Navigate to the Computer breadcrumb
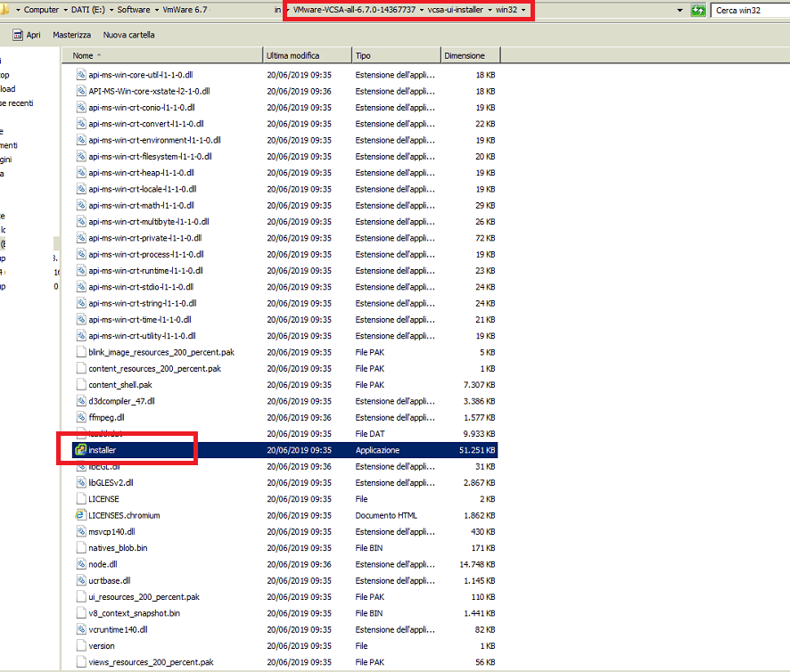This screenshot has width=790, height=672. click(41, 10)
